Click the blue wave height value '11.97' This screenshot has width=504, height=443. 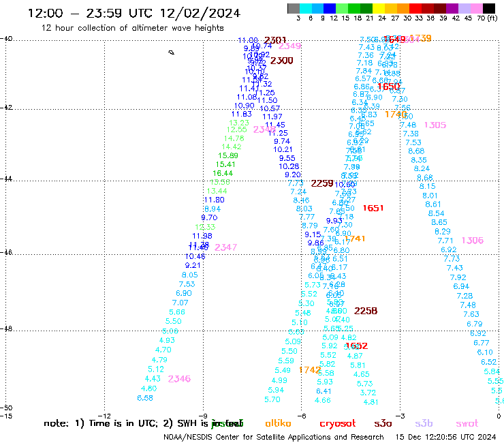click(x=272, y=117)
